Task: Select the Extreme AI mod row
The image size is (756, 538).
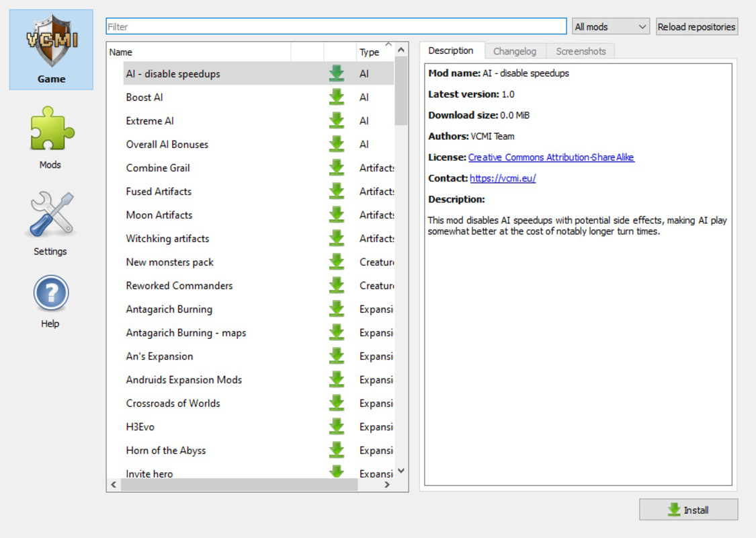Action: pyautogui.click(x=259, y=120)
